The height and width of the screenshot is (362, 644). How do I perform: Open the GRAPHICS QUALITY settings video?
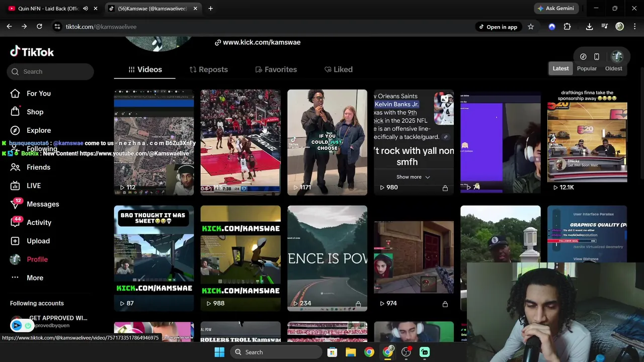[587, 234]
